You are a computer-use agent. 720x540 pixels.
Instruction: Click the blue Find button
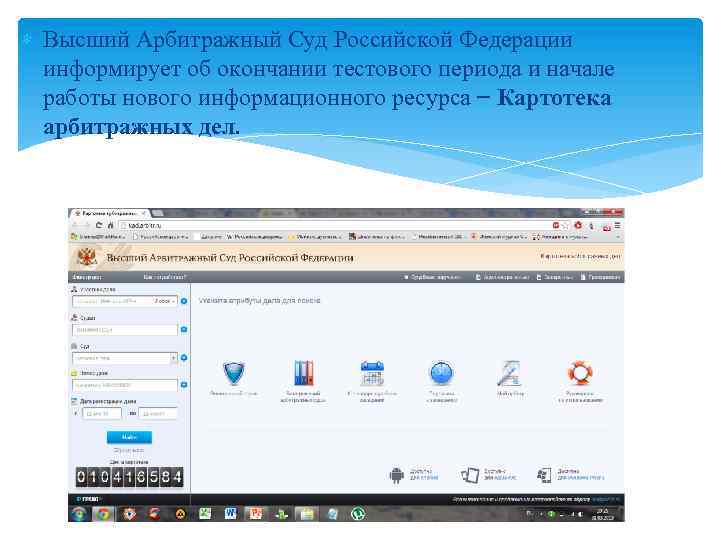point(129,437)
